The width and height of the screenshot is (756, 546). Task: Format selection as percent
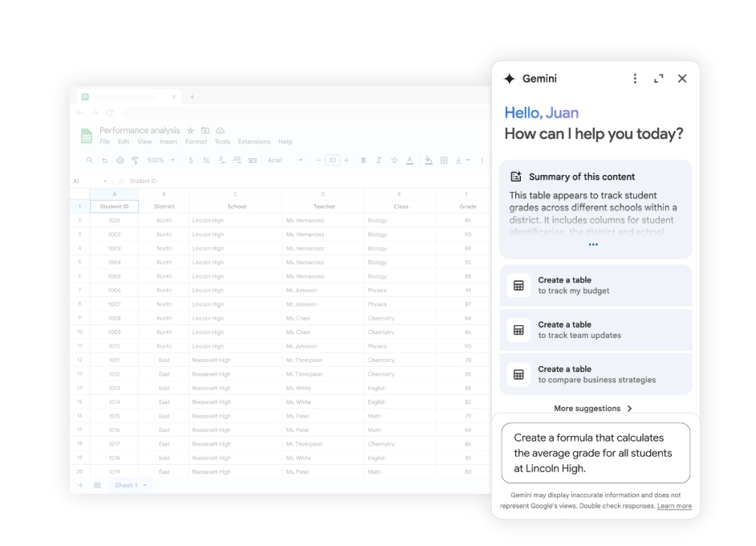click(x=205, y=160)
